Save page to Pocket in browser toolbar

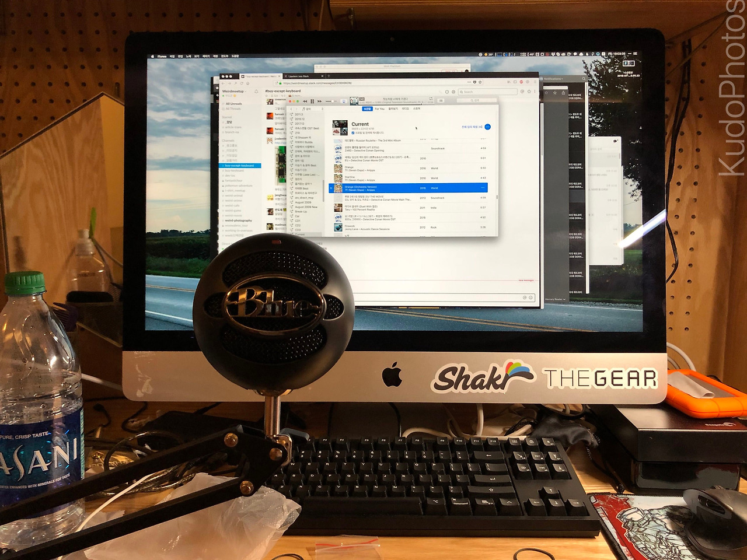pyautogui.click(x=475, y=82)
